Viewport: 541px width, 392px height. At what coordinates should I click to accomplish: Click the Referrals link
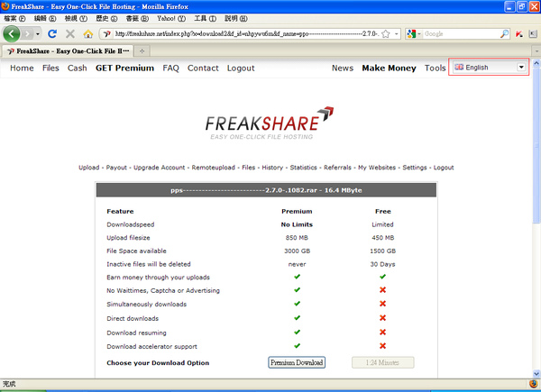pos(337,168)
